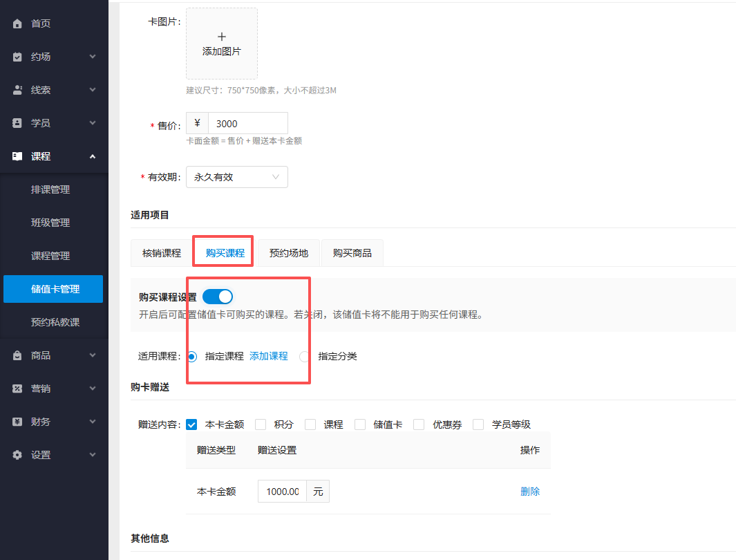Image resolution: width=736 pixels, height=560 pixels.
Task: Collapse the 课程 sidebar menu
Action: [92, 156]
